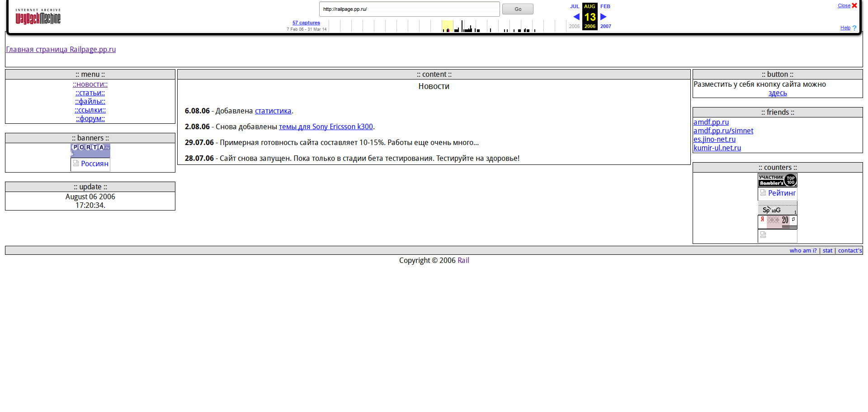Click the Wayback Machine logo

[x=38, y=17]
